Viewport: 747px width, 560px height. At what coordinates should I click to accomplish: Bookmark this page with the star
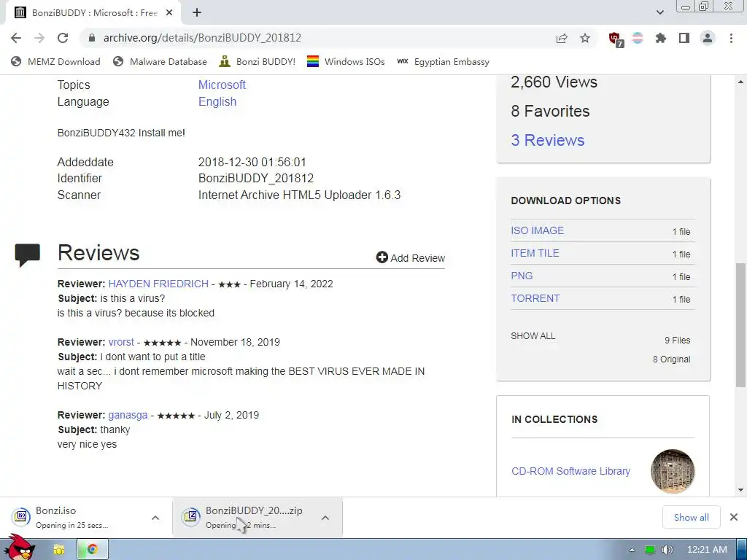[585, 38]
